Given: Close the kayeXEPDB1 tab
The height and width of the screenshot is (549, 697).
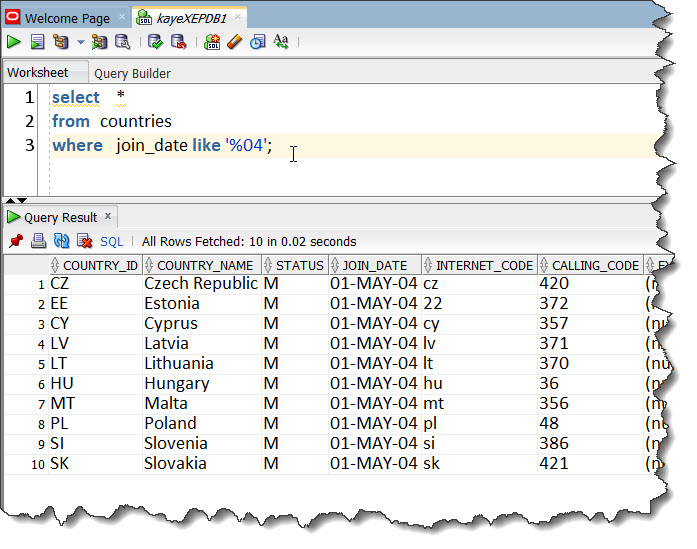Looking at the screenshot, I should point(238,17).
